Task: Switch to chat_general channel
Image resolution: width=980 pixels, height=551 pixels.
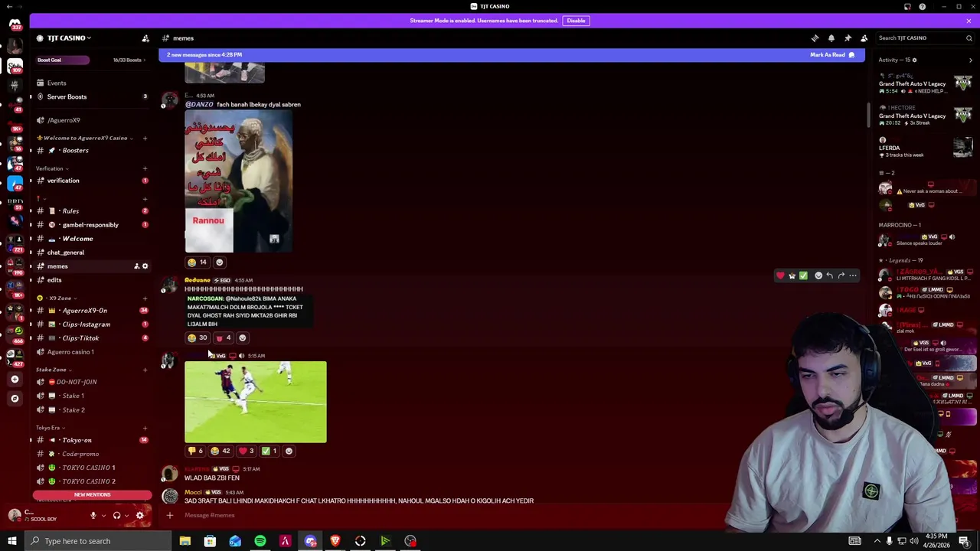Action: click(x=92, y=253)
